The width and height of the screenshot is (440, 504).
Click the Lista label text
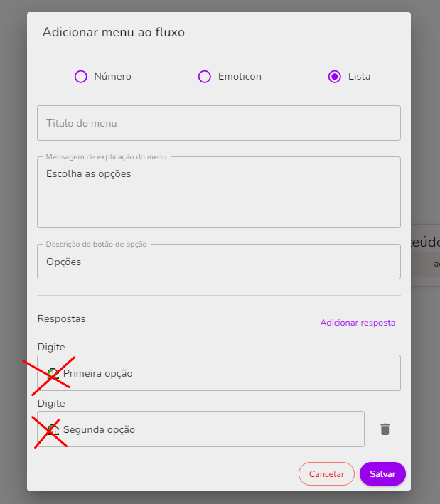click(x=360, y=77)
